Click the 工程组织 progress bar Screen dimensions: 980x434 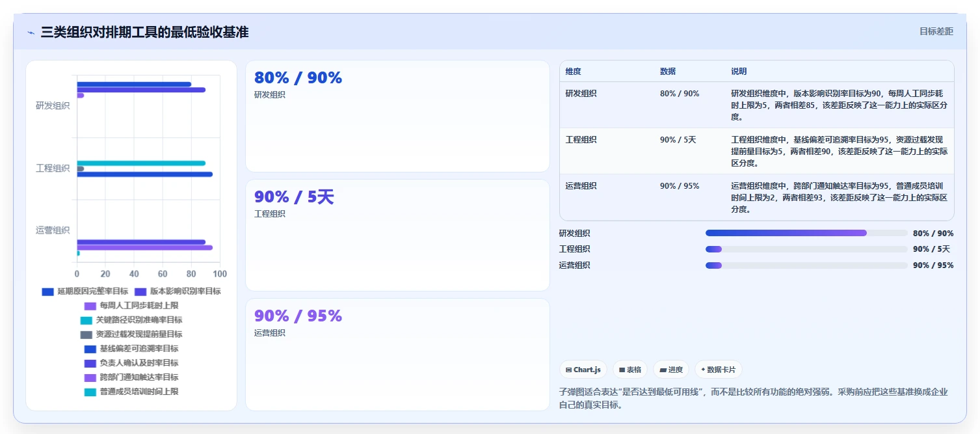coord(806,249)
